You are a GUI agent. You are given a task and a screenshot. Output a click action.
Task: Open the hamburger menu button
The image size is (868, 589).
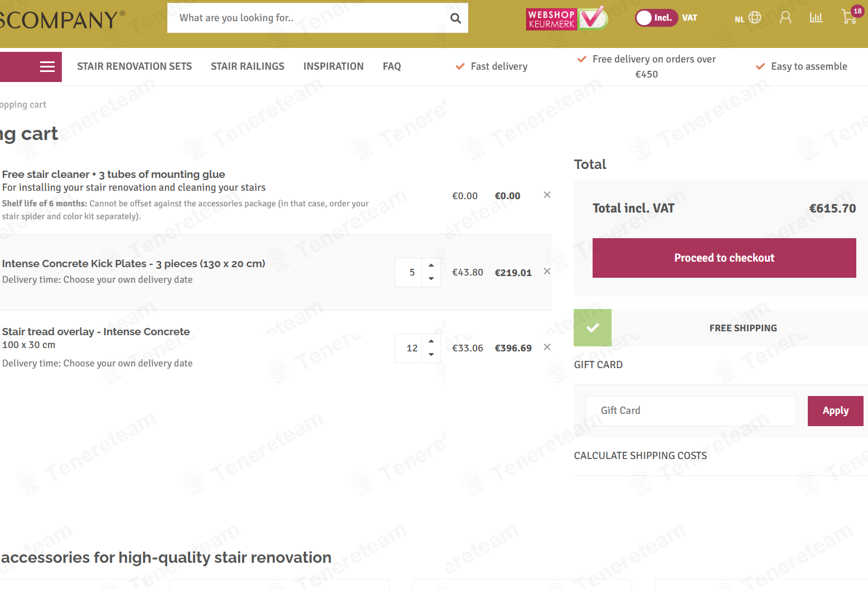point(47,67)
